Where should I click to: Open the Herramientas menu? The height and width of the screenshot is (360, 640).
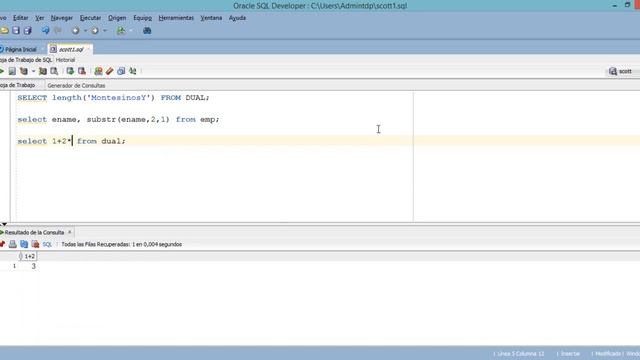click(176, 18)
